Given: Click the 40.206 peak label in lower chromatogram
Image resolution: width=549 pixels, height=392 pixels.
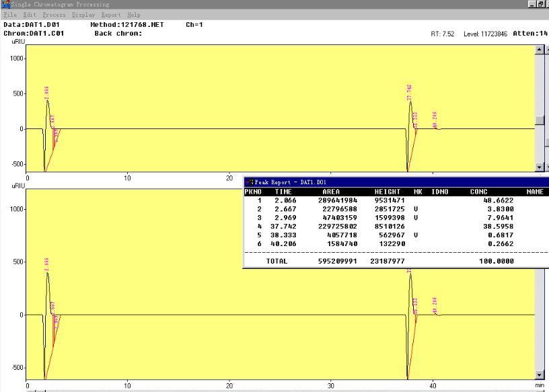Looking at the screenshot, I should point(435,305).
